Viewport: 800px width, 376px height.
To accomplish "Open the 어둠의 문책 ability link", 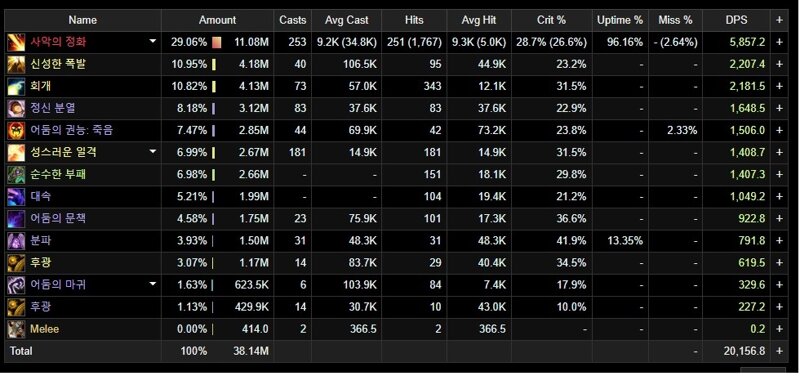I will [58, 218].
